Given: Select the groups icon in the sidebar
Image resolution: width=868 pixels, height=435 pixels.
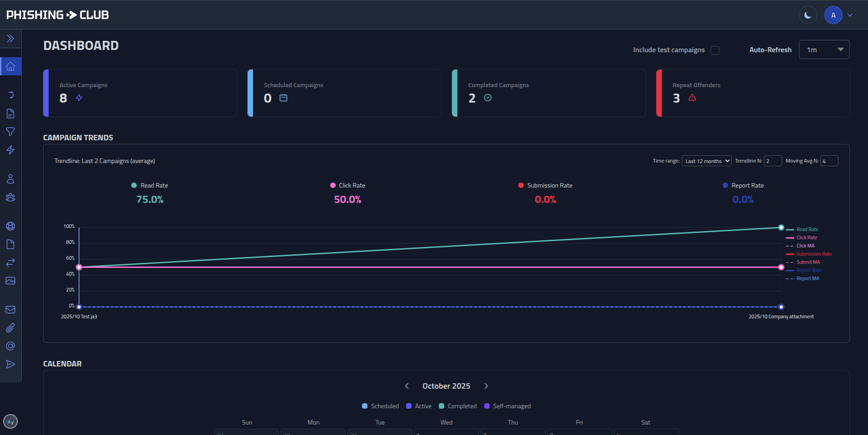Looking at the screenshot, I should point(10,197).
